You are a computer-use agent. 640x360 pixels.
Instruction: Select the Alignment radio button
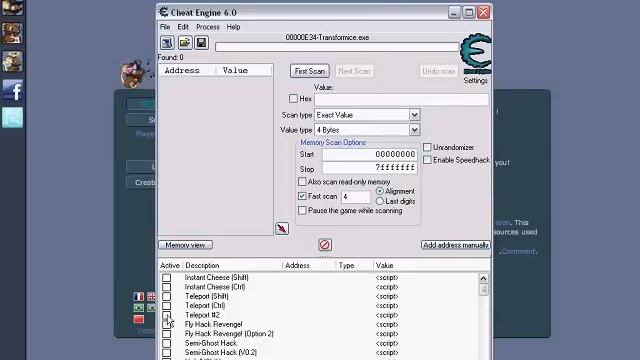point(380,191)
